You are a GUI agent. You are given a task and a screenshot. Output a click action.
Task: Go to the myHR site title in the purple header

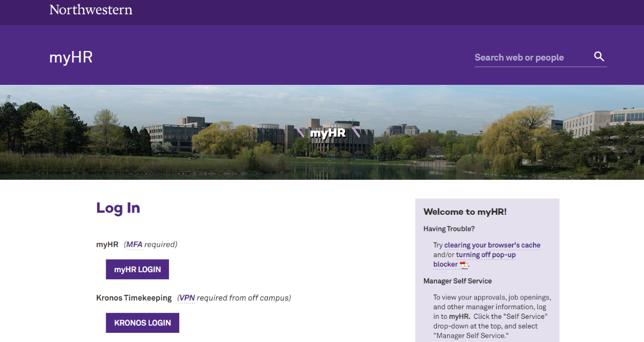(71, 57)
